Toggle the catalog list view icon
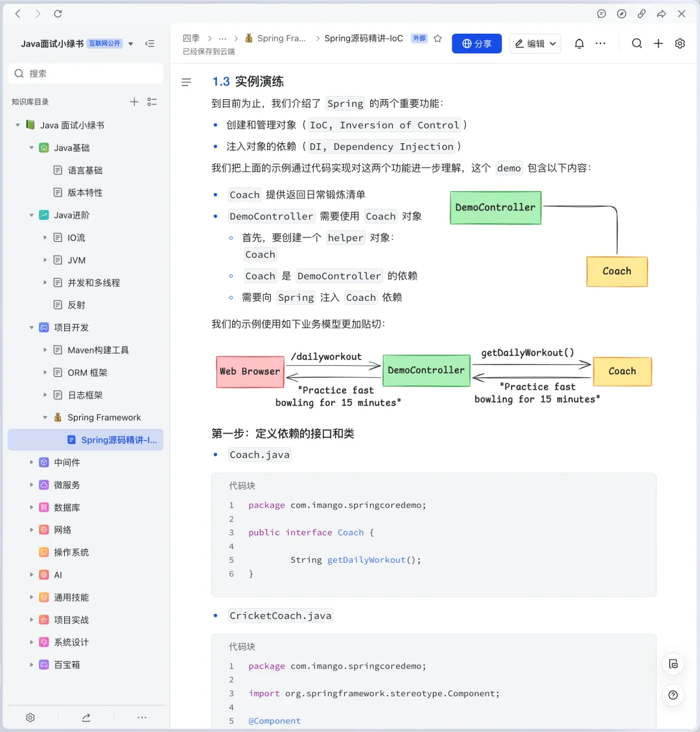Screen dimensions: 700x732 152,102
